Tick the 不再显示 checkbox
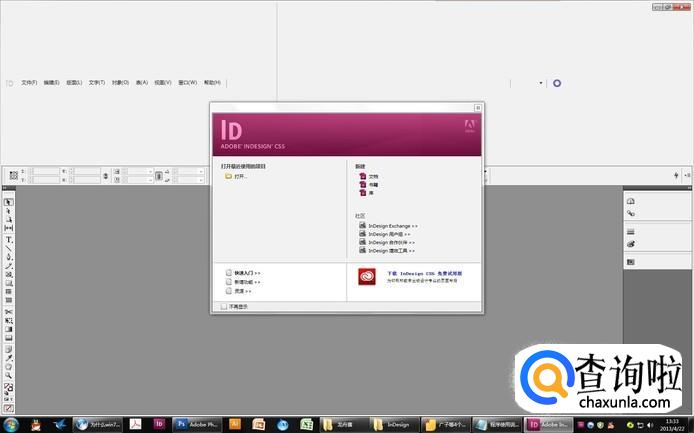 tap(224, 306)
